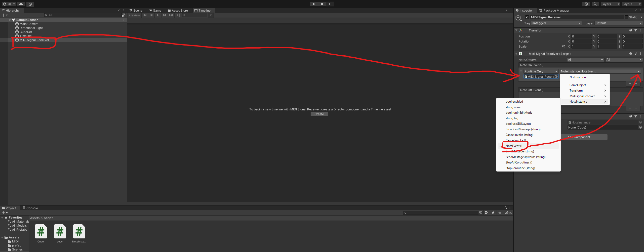Open the Runtime Only dropdown
This screenshot has width=644, height=252.
point(541,71)
